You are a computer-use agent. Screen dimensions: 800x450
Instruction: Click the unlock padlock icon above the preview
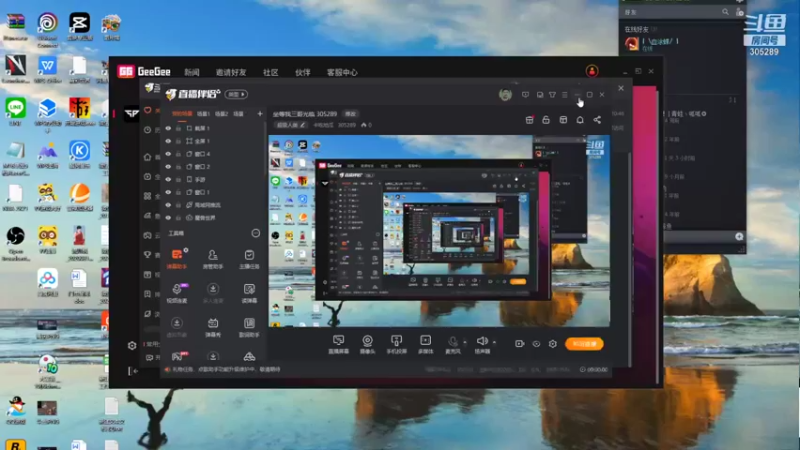tap(546, 120)
